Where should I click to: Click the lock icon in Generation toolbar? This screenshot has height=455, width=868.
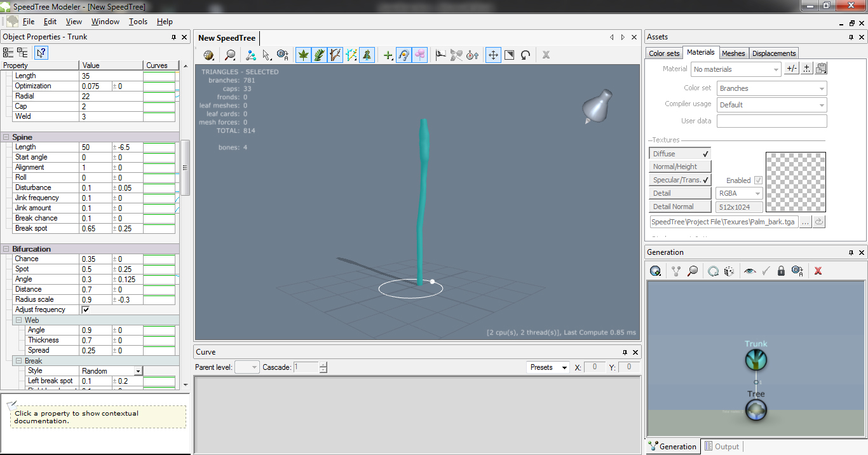782,271
